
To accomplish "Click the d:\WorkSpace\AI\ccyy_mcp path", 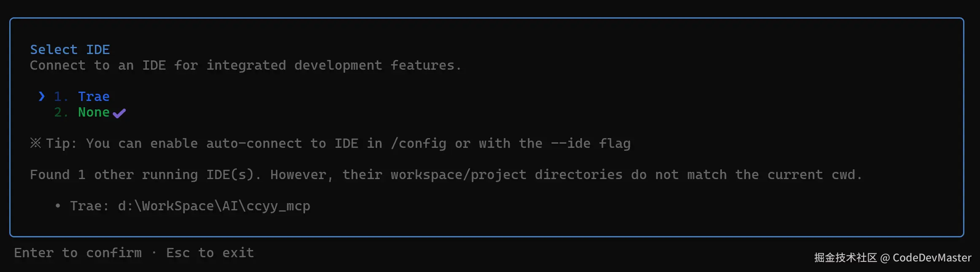I will pyautogui.click(x=214, y=206).
